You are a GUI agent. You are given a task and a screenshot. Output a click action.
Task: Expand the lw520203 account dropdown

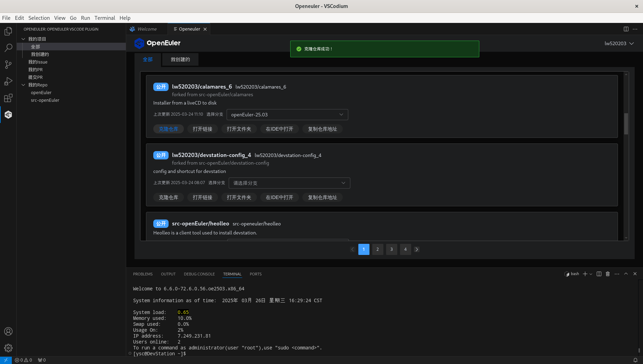[619, 43]
